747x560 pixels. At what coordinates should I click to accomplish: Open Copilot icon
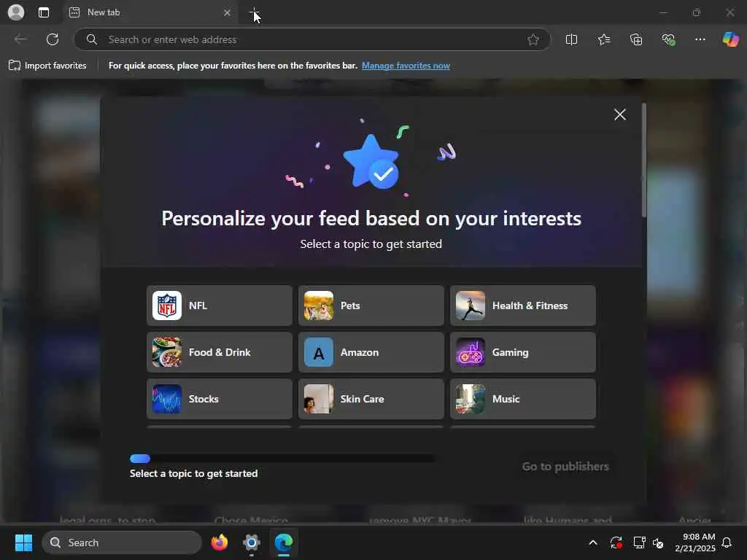click(x=730, y=39)
